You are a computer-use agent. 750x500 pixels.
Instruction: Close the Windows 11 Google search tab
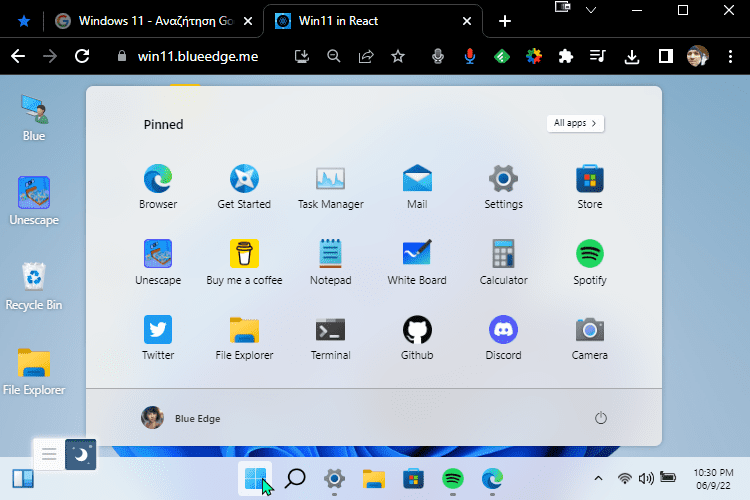[x=248, y=21]
